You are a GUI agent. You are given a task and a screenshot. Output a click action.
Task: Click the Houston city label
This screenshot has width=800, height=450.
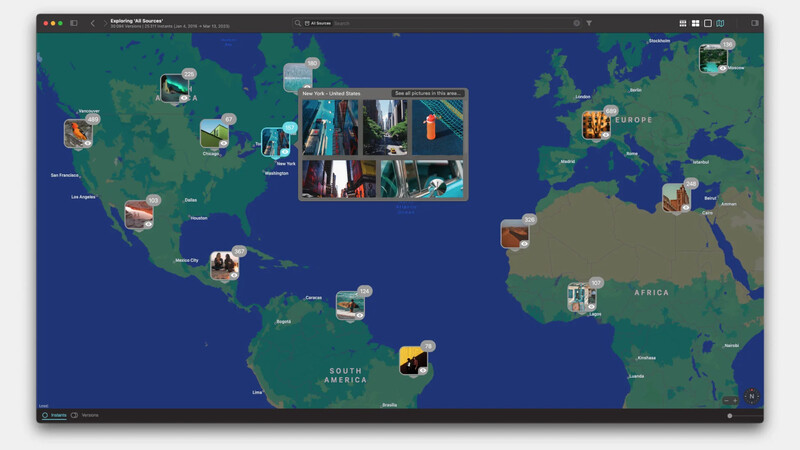(x=199, y=218)
